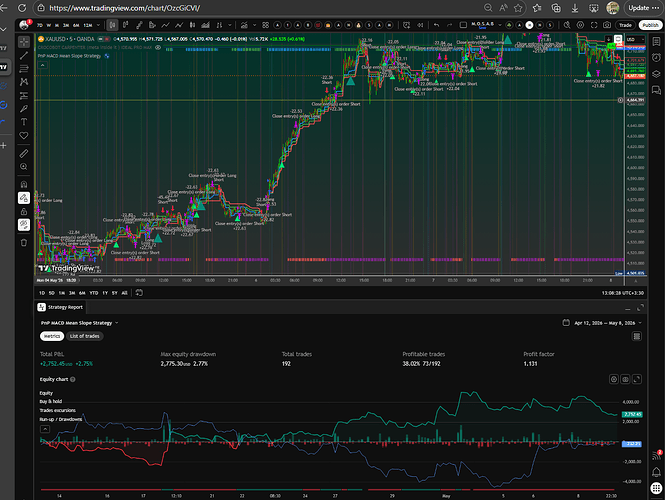Toggle lock all drawing tools
Viewport: 665px width, 500px height.
[24, 211]
